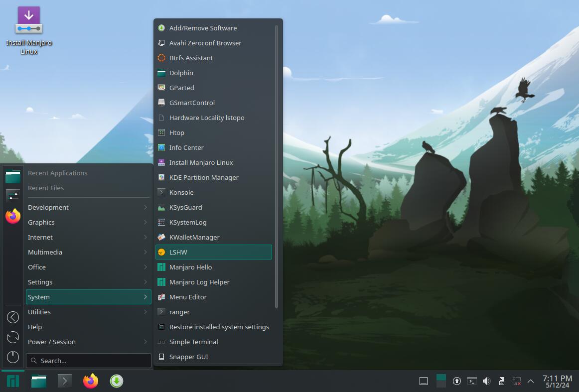Open KSystemLog entry
The height and width of the screenshot is (392, 579).
[214, 222]
